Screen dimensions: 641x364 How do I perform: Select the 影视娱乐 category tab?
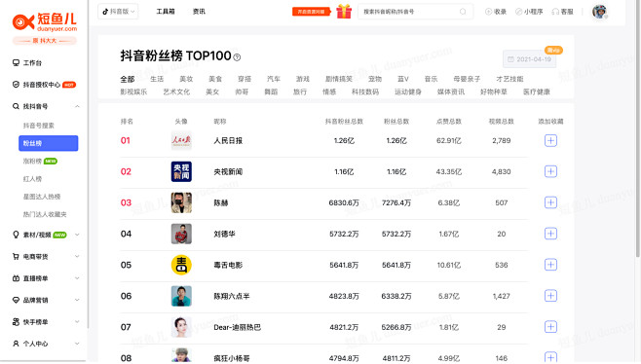(x=133, y=91)
